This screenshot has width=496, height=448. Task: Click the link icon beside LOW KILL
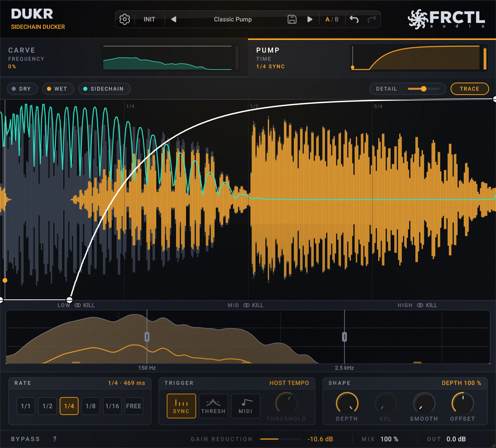(78, 305)
